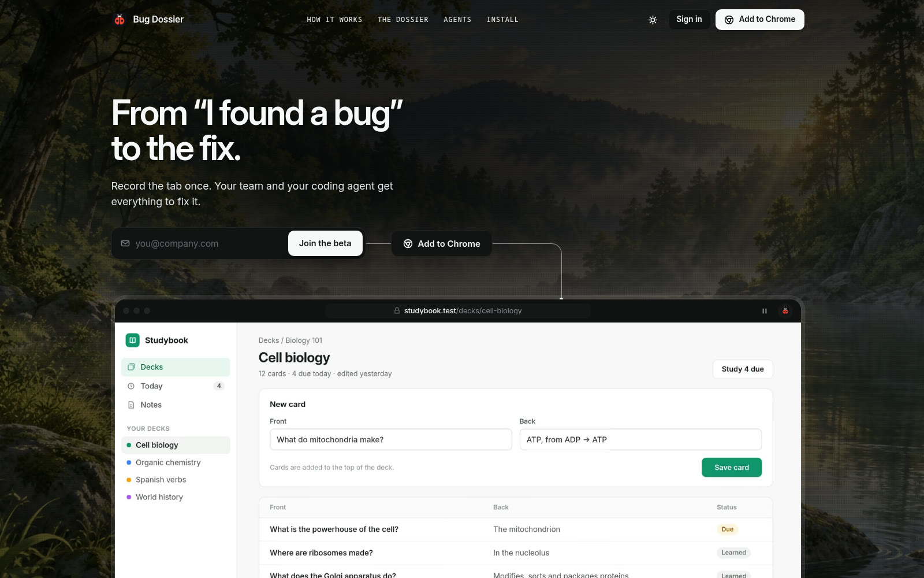The height and width of the screenshot is (578, 924).
Task: Focus the you@company.com email field
Action: click(x=200, y=243)
